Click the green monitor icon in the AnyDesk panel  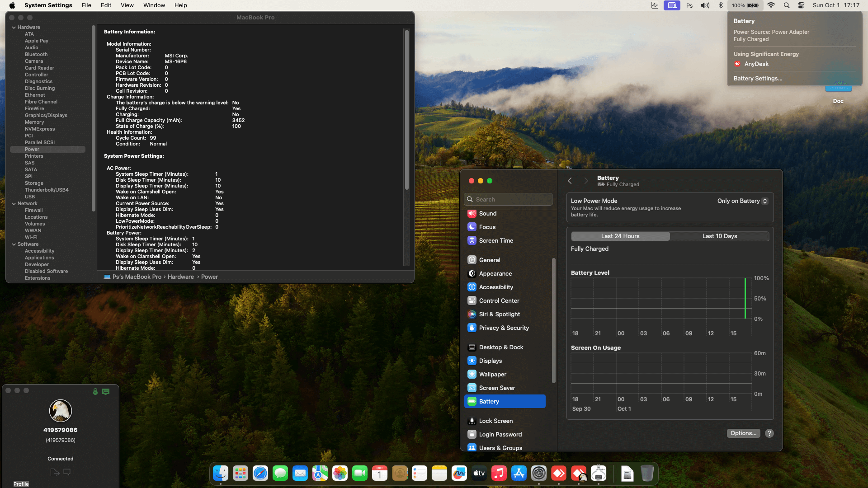[x=106, y=392]
